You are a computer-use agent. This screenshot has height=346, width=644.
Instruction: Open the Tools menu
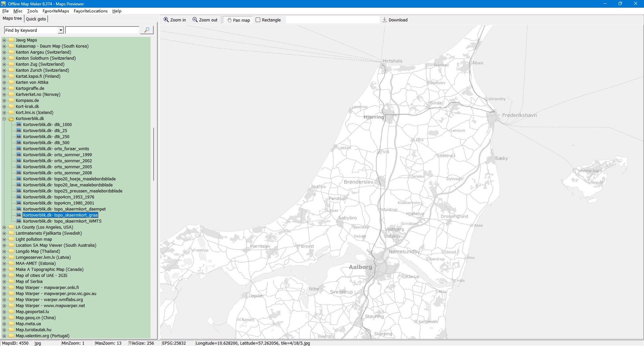tap(32, 11)
